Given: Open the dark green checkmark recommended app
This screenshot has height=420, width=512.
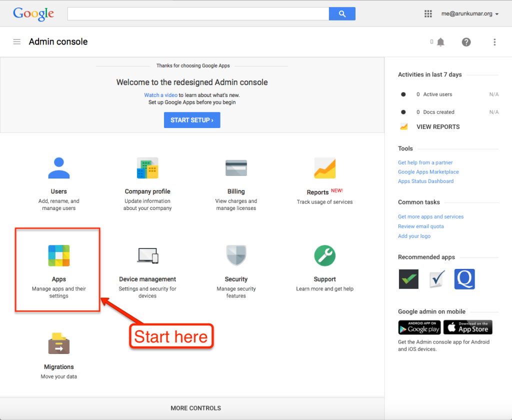Looking at the screenshot, I should click(408, 279).
